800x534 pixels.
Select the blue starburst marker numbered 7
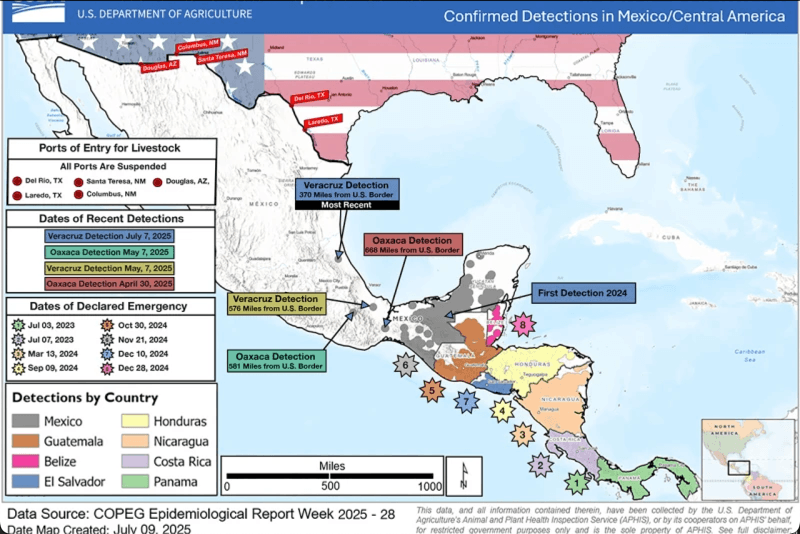click(x=465, y=401)
